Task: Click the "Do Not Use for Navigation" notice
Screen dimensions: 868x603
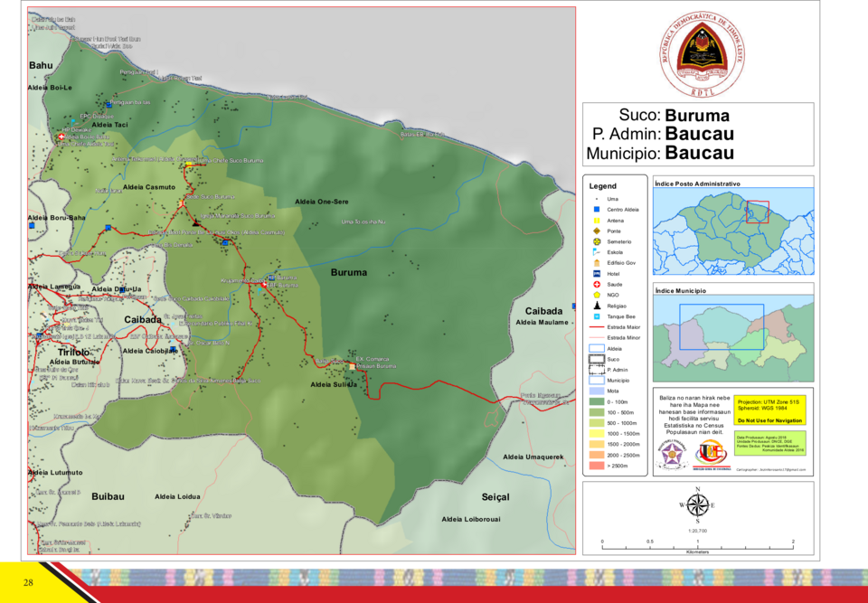Action: pyautogui.click(x=770, y=420)
